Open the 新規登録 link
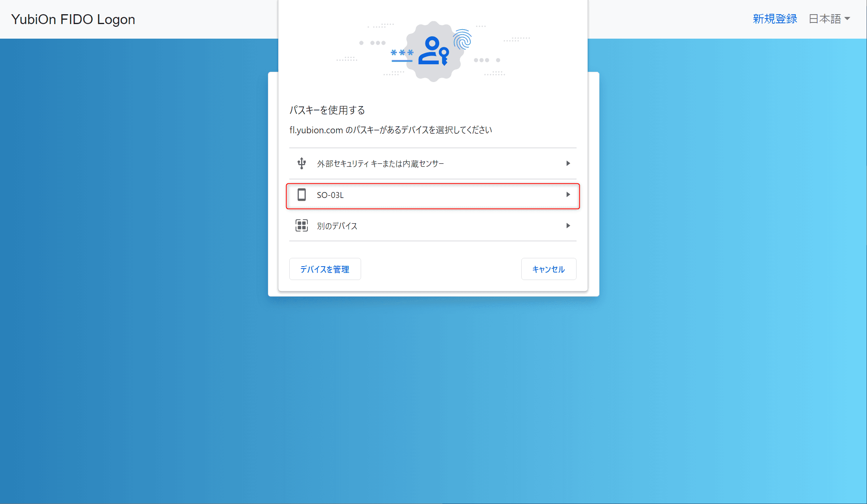The width and height of the screenshot is (867, 504). tap(775, 19)
